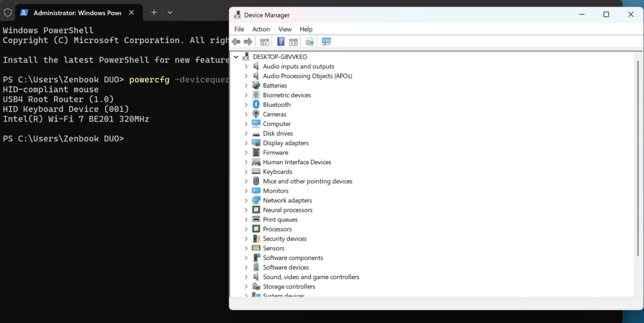Screen dimensions: 644x323
Task: Expand Audio Processing Objects (APOs) chevron
Action: 246,76
